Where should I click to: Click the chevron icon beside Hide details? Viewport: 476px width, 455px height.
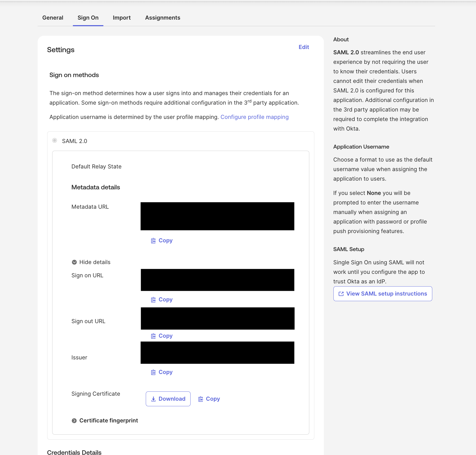[x=74, y=262]
